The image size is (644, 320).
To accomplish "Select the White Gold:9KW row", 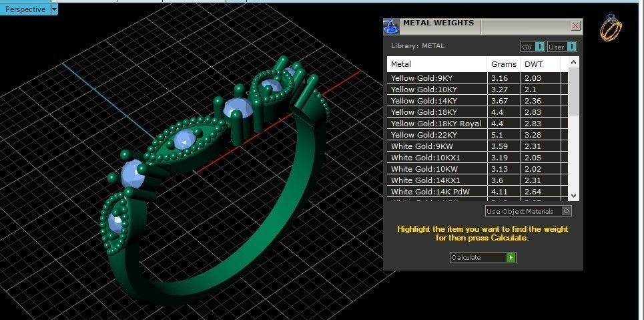I will (x=477, y=146).
